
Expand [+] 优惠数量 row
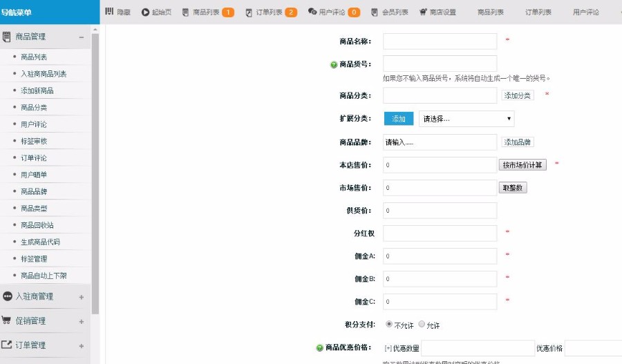point(388,348)
